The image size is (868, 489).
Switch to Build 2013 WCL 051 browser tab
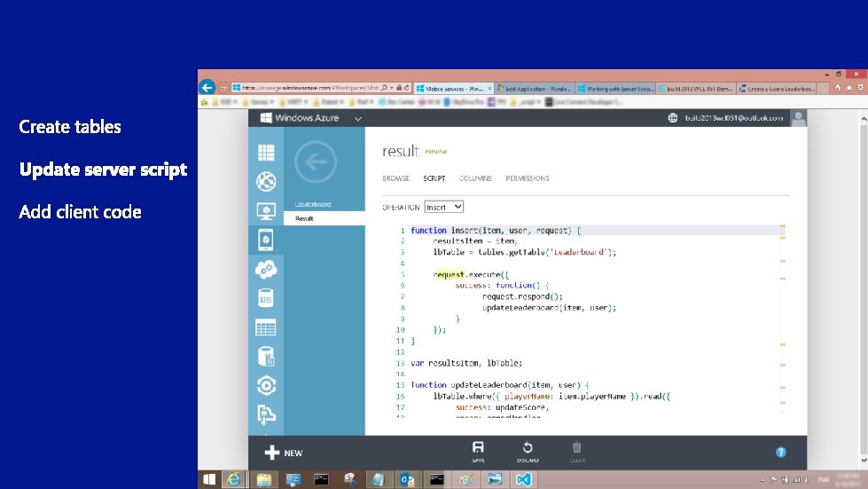696,89
